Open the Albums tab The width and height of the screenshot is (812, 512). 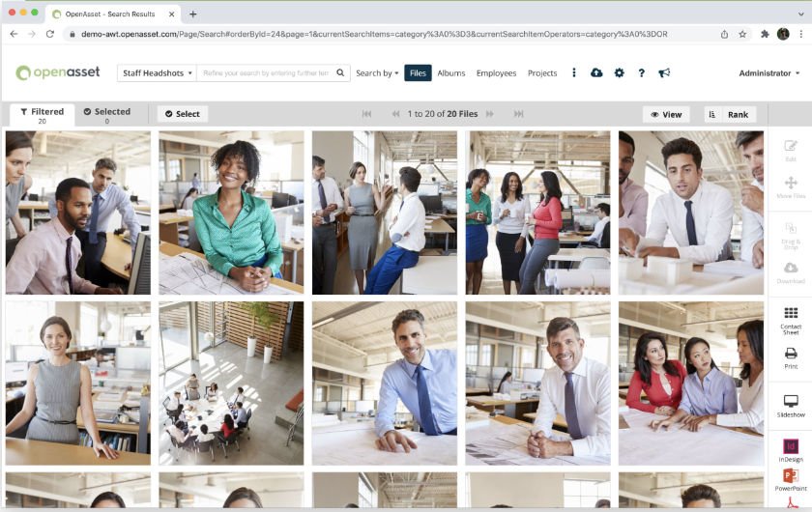451,73
